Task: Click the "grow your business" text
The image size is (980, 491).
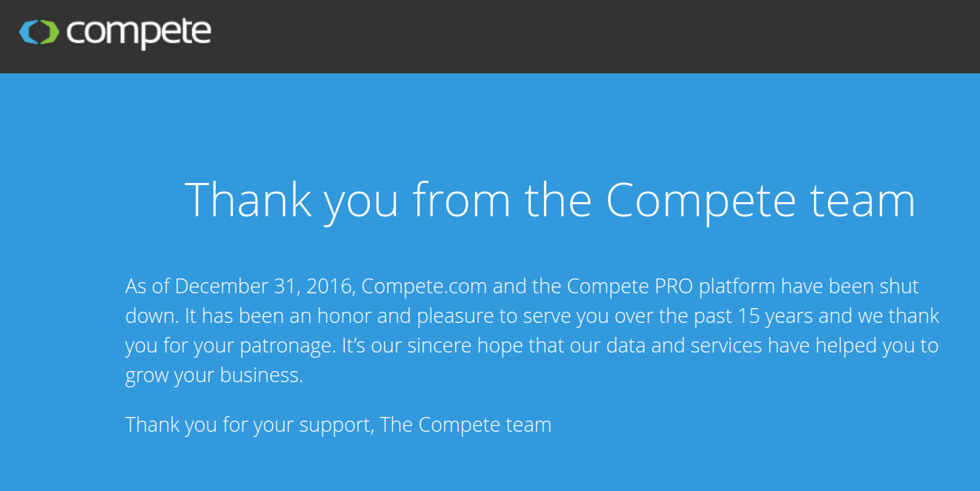Action: (x=213, y=375)
